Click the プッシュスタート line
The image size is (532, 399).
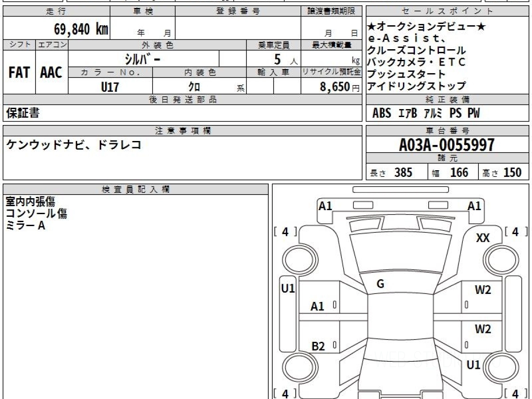tap(406, 74)
